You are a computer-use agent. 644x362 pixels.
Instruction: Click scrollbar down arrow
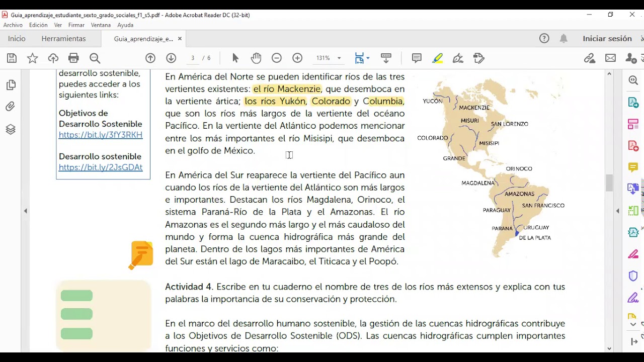pos(609,348)
